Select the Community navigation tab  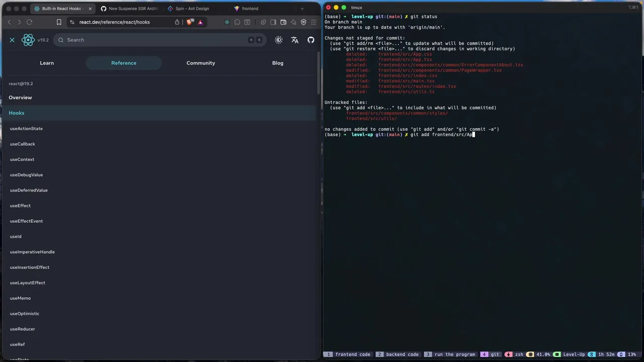(x=201, y=63)
